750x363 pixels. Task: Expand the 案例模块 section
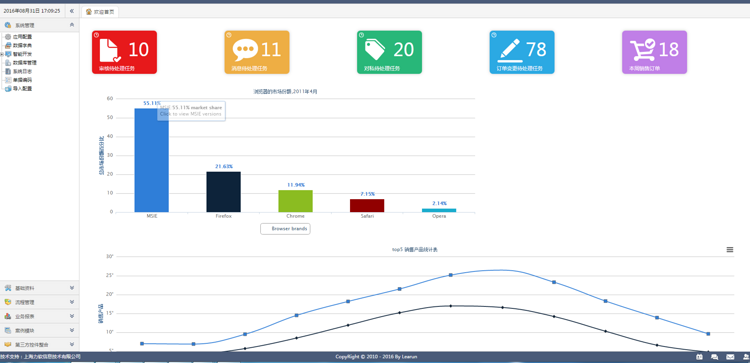click(x=40, y=330)
